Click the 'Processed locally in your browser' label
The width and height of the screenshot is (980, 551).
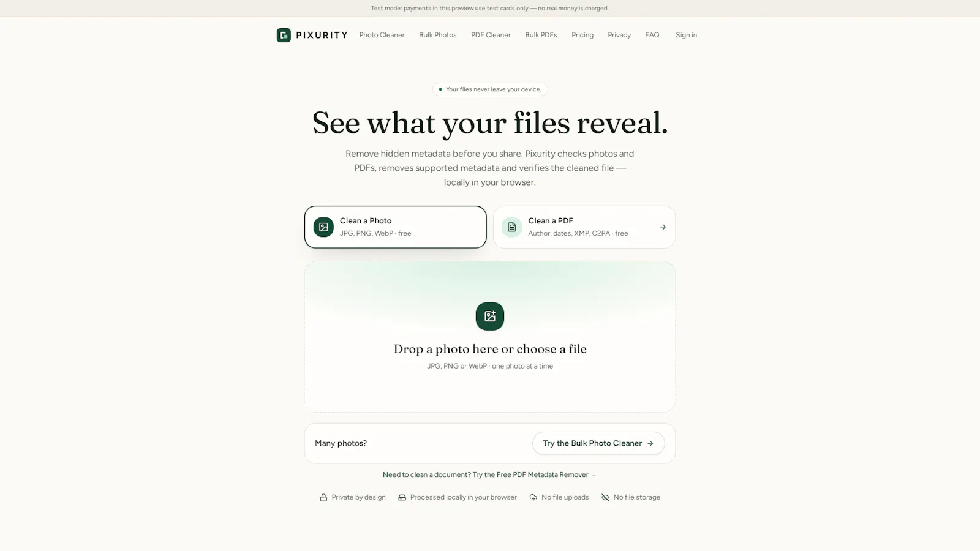(464, 497)
